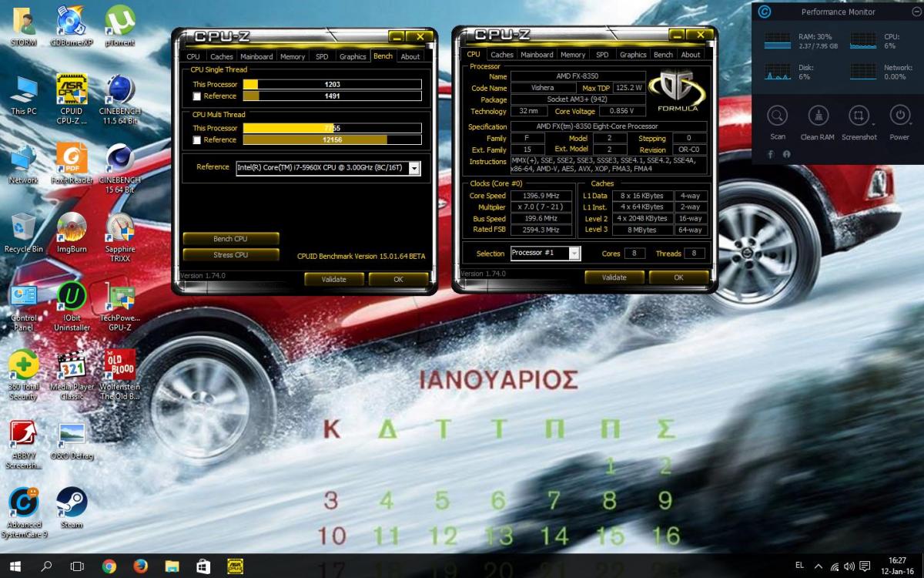The image size is (924, 578).
Task: Click OK in the Bench window
Action: 398,279
